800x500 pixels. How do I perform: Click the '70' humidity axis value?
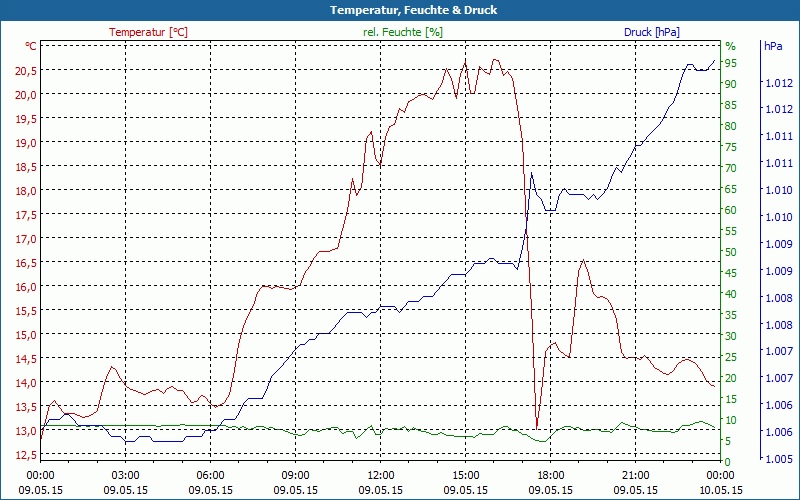[731, 168]
